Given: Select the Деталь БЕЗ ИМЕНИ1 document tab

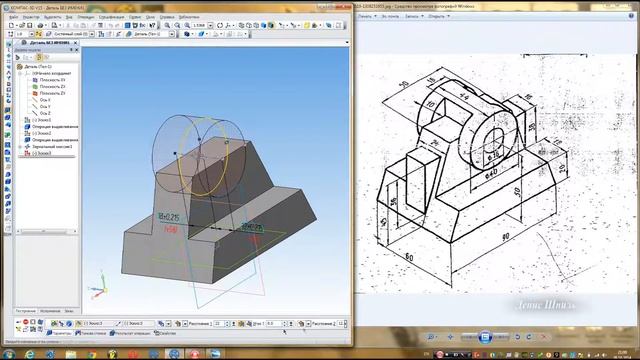Looking at the screenshot, I should 49,42.
